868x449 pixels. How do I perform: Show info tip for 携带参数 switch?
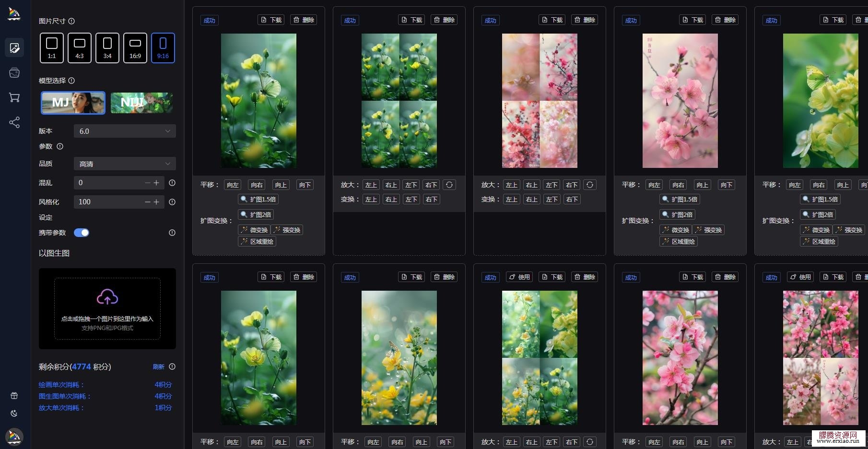(x=172, y=233)
